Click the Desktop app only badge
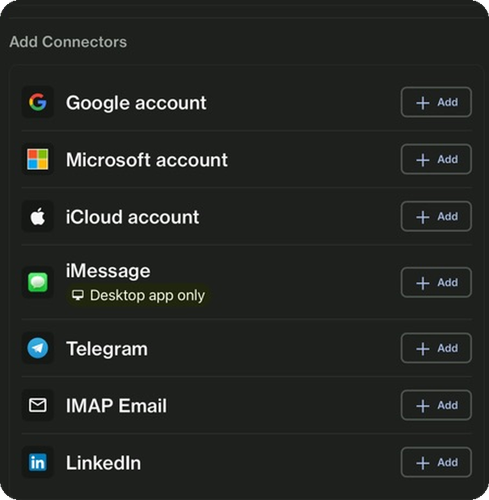This screenshot has width=489, height=500. pyautogui.click(x=138, y=295)
